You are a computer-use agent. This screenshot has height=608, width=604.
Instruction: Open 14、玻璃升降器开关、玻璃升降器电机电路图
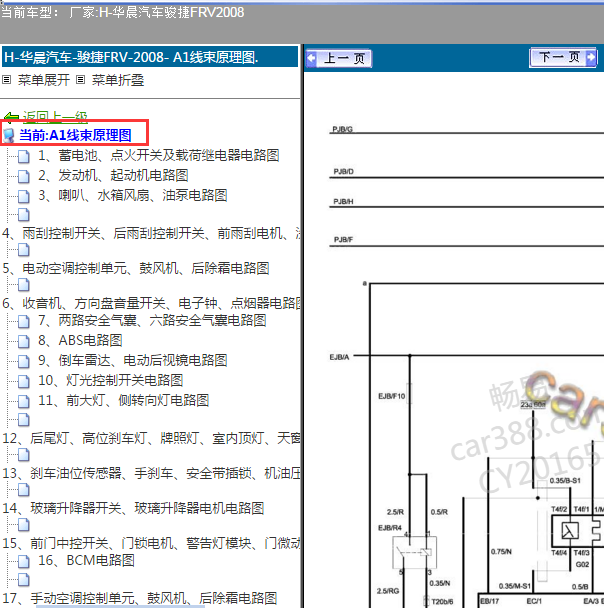point(133,508)
